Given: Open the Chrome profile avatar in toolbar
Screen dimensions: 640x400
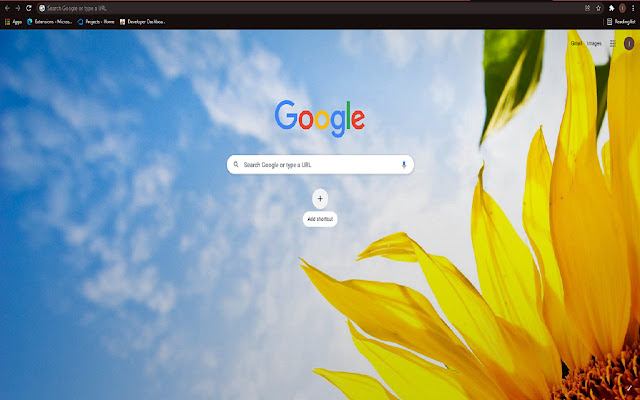Looking at the screenshot, I should (622, 8).
